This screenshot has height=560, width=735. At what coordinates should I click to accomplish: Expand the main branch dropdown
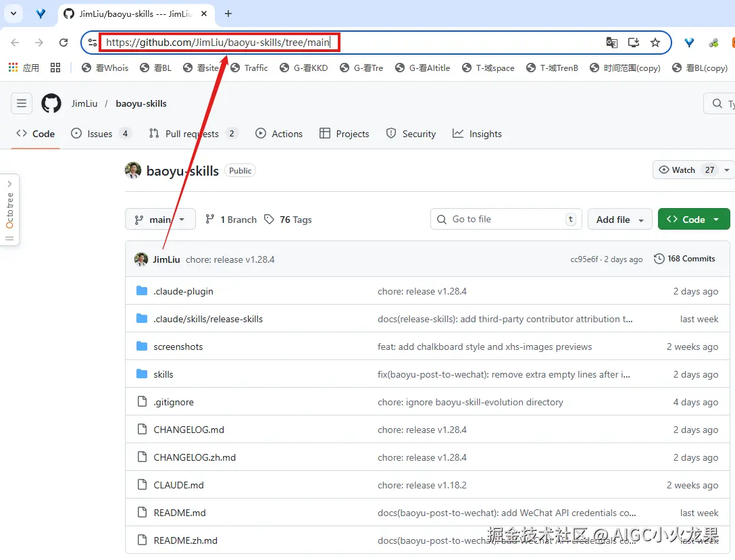(x=160, y=220)
